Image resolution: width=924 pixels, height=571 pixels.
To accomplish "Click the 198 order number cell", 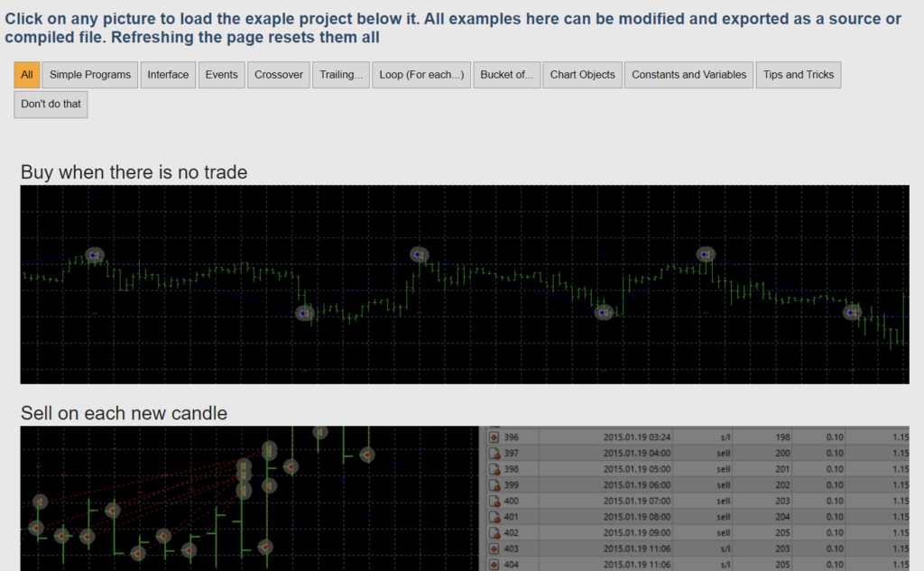I will pos(782,437).
